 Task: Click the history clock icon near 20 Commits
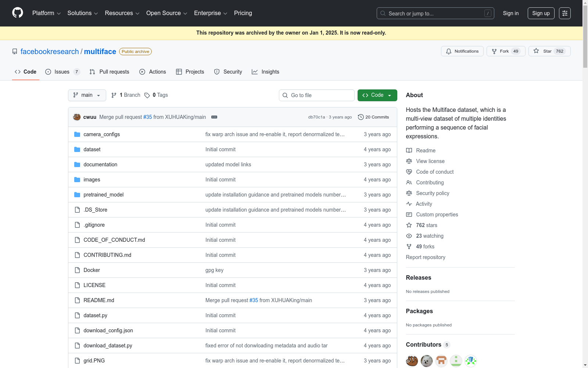tap(361, 117)
